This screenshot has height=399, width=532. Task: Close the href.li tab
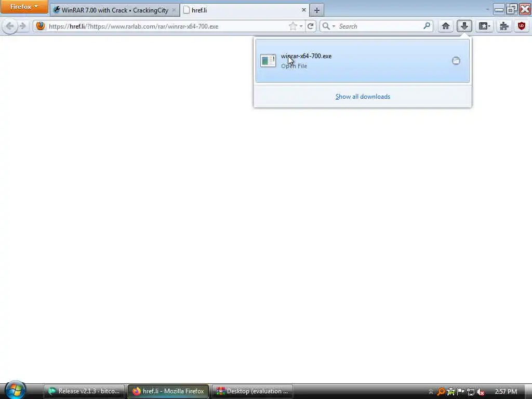303,10
